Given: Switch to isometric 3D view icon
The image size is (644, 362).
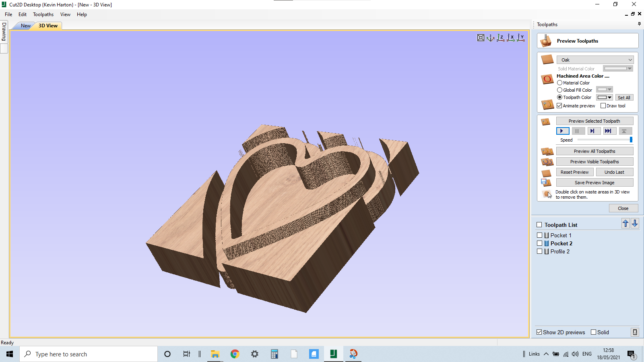Looking at the screenshot, I should [490, 38].
